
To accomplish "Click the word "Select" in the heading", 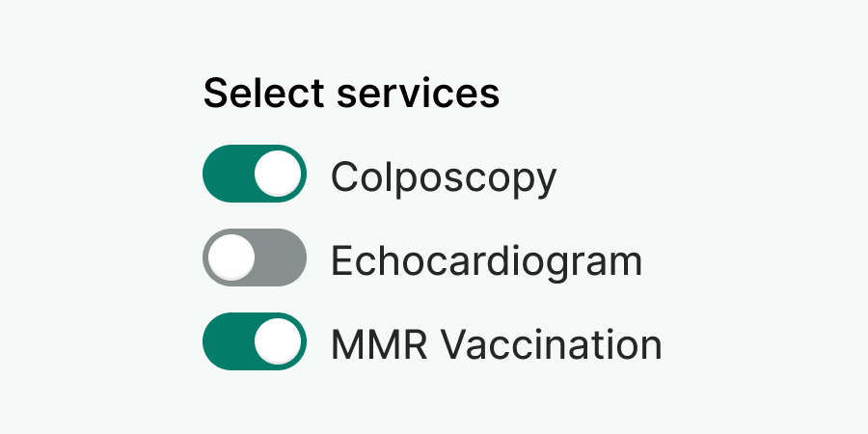I will point(259,94).
